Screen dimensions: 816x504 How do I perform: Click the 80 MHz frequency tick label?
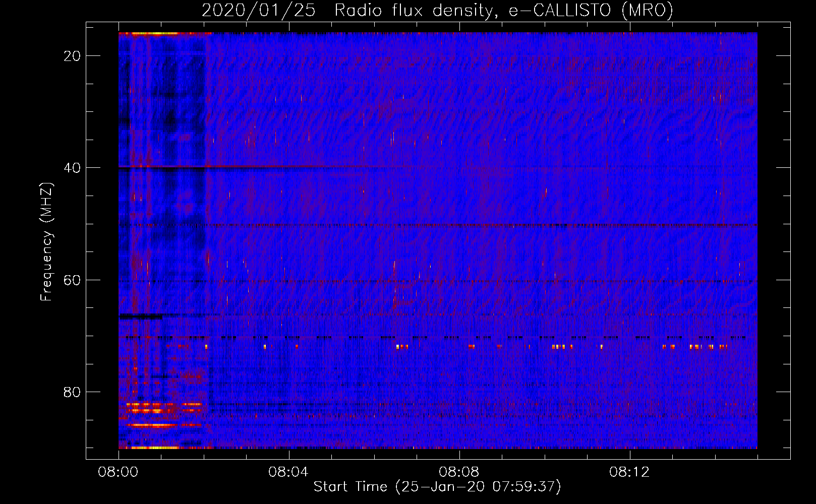tap(72, 392)
